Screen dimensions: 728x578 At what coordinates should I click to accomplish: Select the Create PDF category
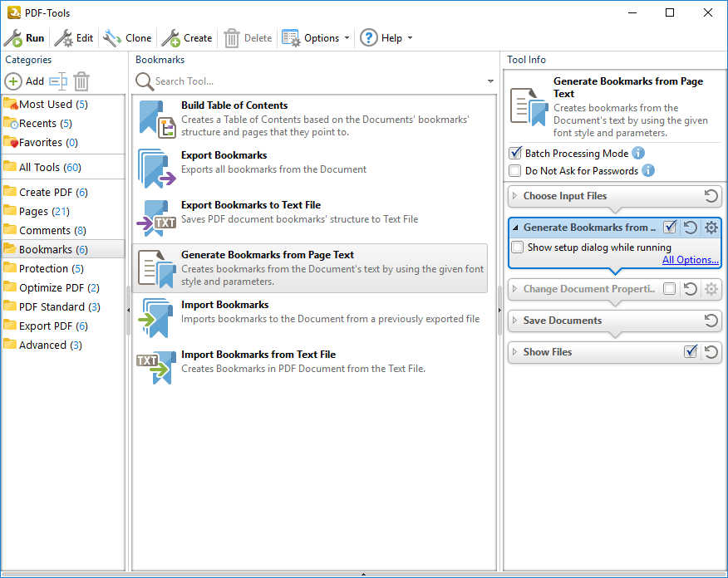point(63,192)
